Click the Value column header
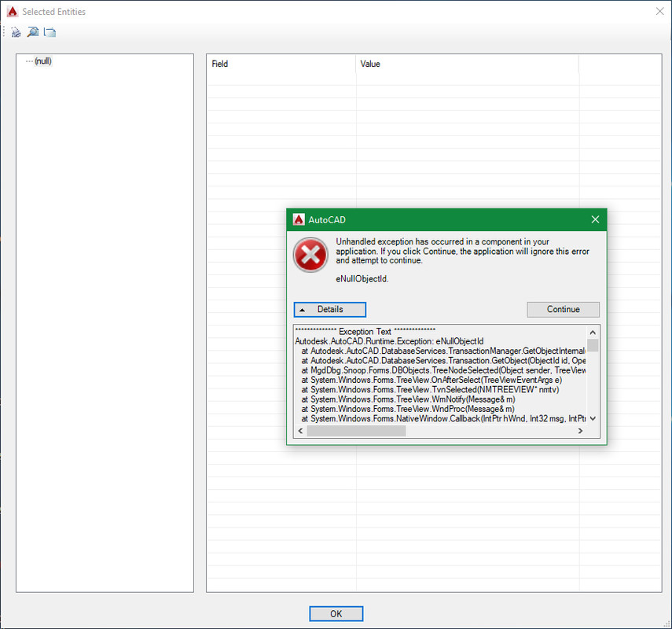This screenshot has width=672, height=629. click(x=467, y=64)
